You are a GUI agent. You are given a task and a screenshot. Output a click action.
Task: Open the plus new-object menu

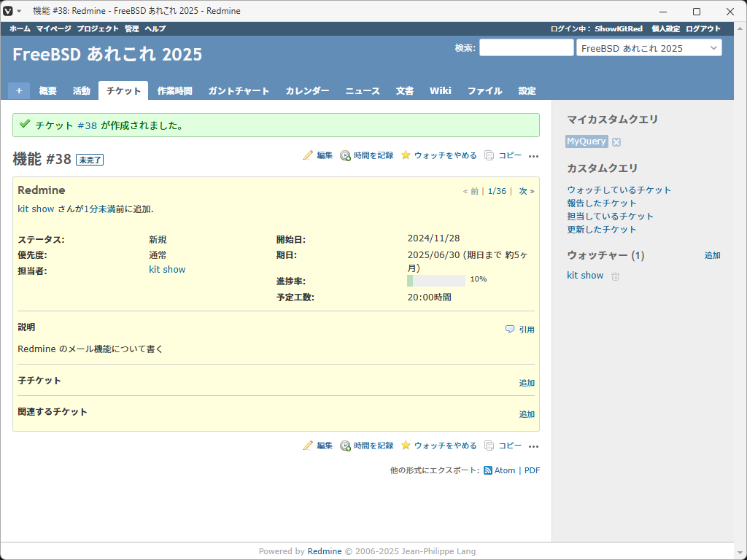click(x=19, y=90)
